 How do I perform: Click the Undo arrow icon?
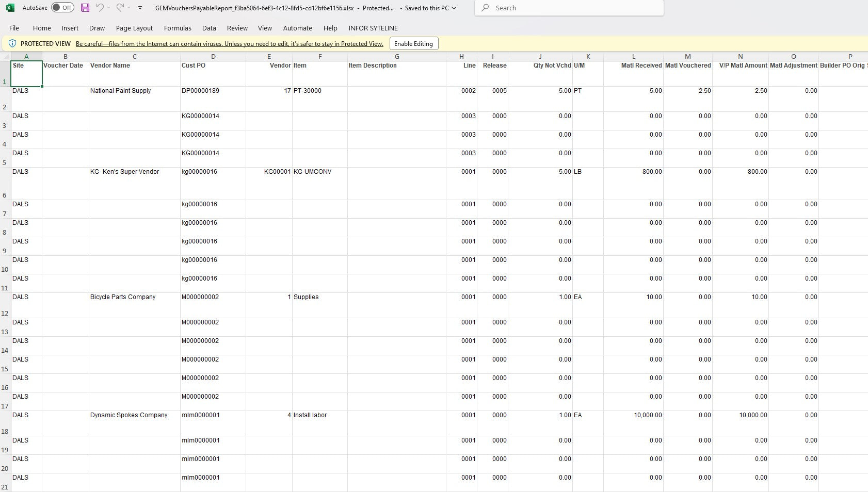[x=100, y=8]
